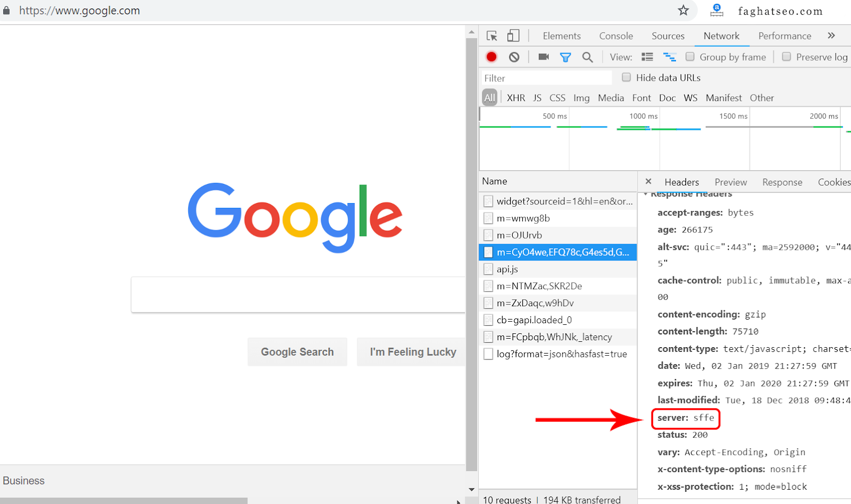This screenshot has width=851, height=504.
Task: Select the widget?sourceid=1&hl=en request
Action: coord(558,201)
